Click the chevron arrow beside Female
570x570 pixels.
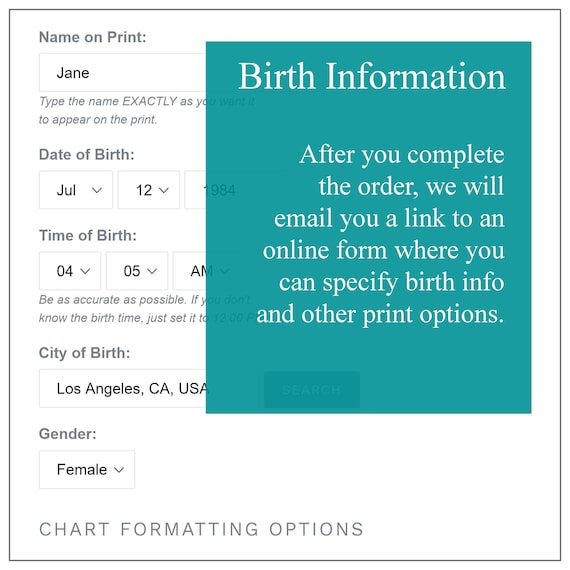click(119, 470)
